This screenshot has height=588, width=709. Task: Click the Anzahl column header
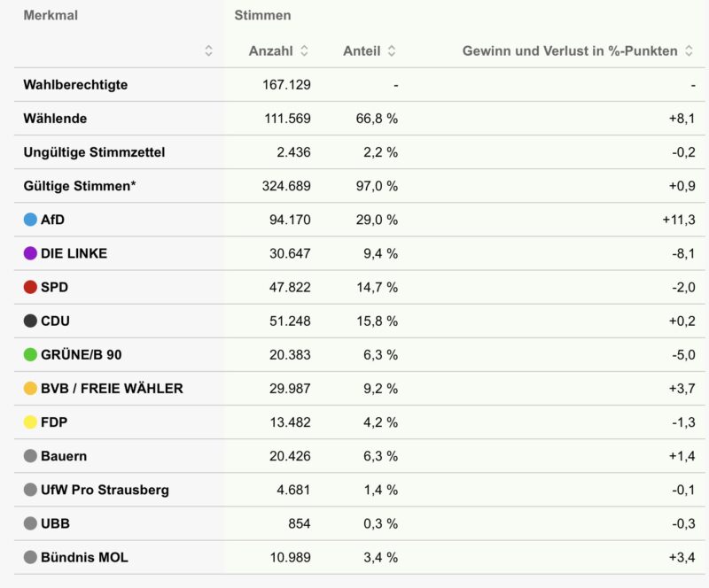(x=270, y=51)
